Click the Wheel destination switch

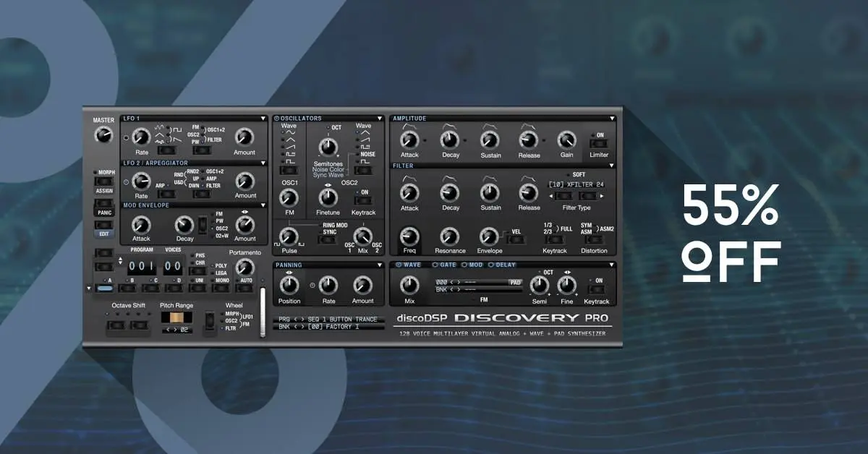pyautogui.click(x=210, y=321)
